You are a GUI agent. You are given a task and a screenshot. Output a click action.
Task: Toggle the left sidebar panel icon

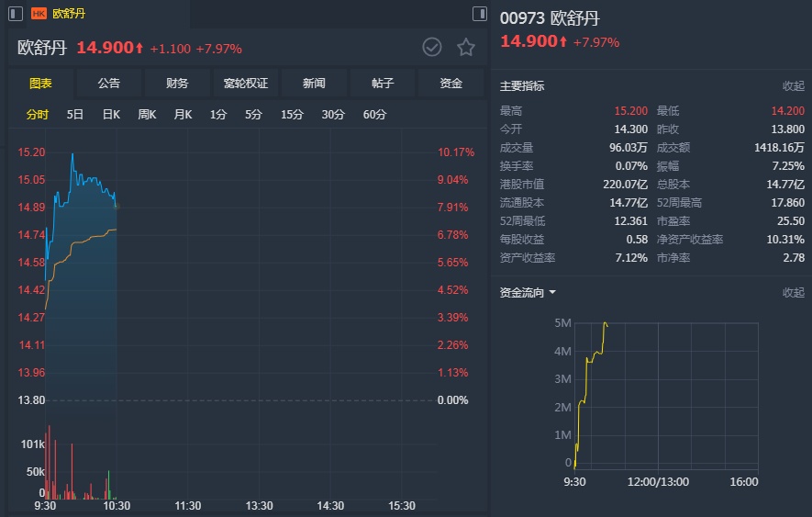[x=16, y=14]
